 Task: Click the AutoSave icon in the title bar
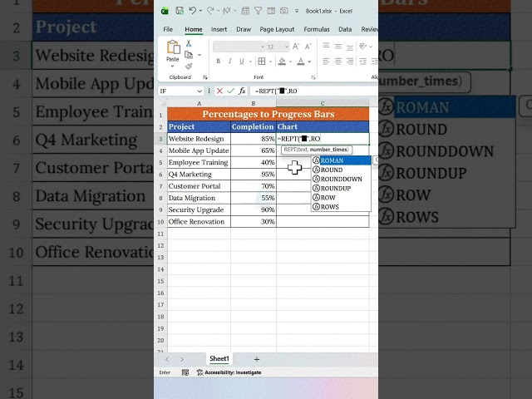[180, 11]
